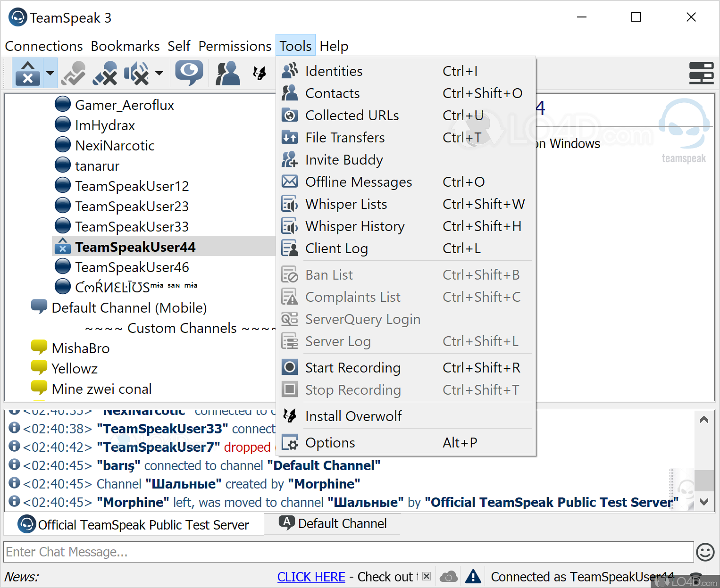Click the Identities menu icon
The image size is (720, 588).
pos(290,71)
